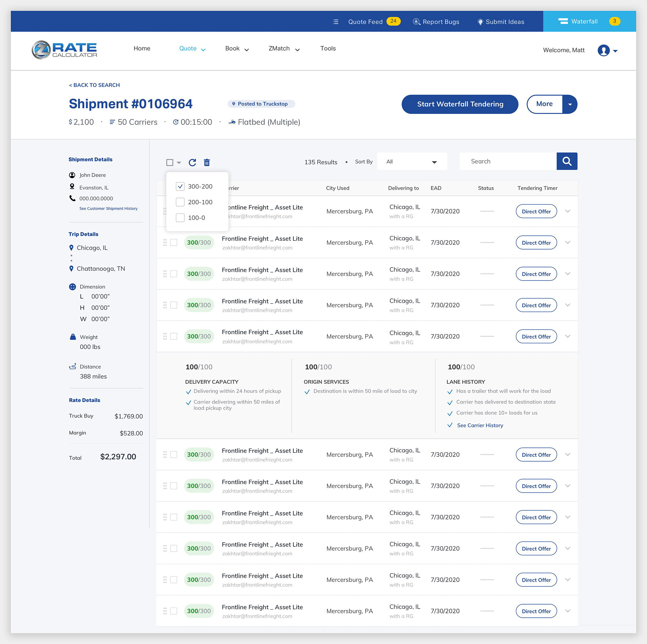Click the magnifier search button
The image size is (647, 644).
coord(567,161)
